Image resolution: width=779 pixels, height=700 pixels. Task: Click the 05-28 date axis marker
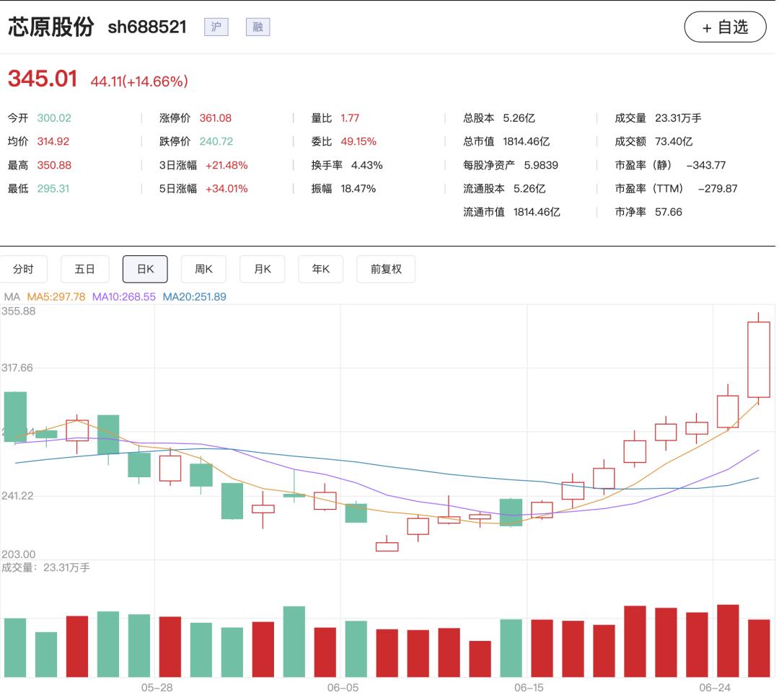[157, 688]
